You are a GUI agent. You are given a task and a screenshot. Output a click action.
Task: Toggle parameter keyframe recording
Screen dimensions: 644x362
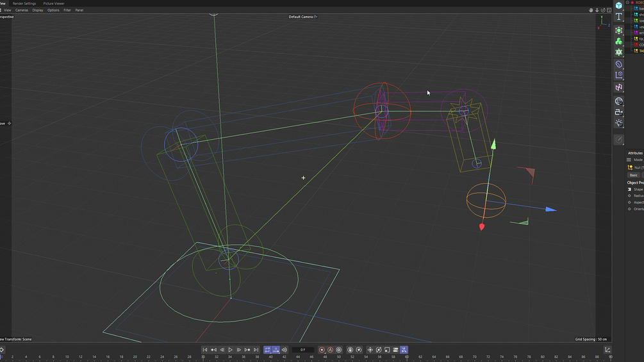tap(395, 350)
